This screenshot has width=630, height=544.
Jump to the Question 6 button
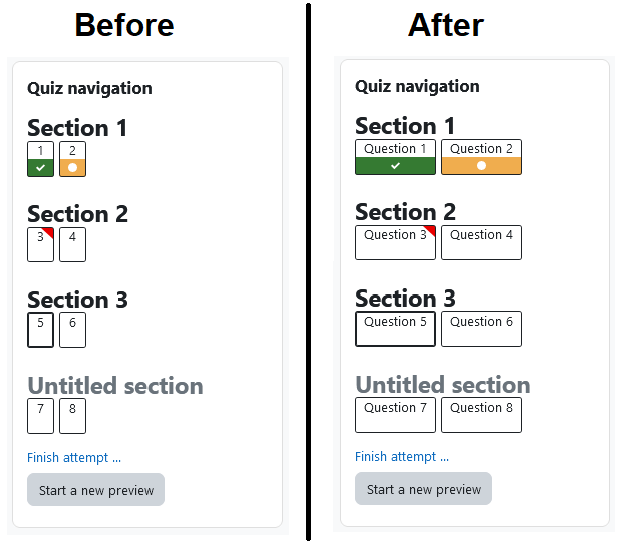(481, 329)
